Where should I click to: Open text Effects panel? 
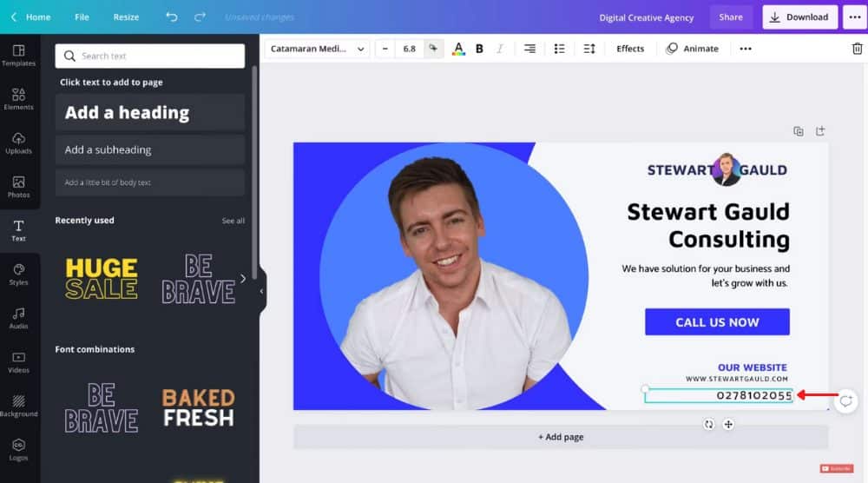(x=630, y=49)
